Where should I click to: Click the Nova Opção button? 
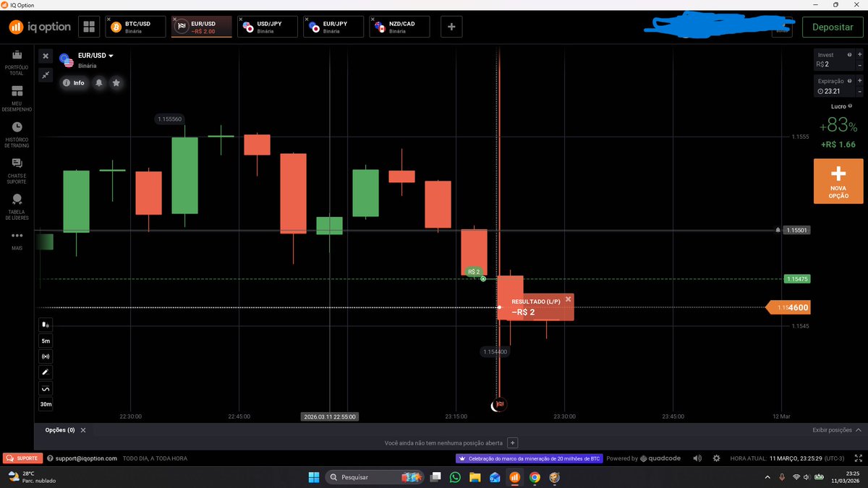[x=838, y=181]
